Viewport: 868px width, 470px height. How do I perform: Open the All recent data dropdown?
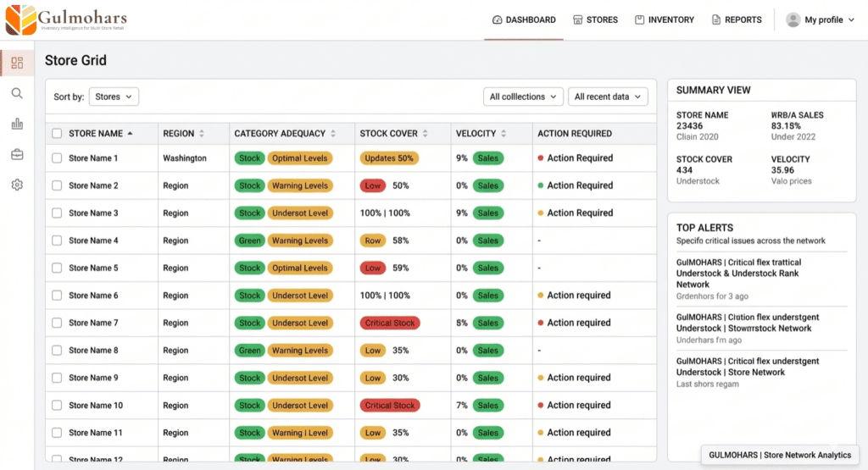pyautogui.click(x=608, y=97)
